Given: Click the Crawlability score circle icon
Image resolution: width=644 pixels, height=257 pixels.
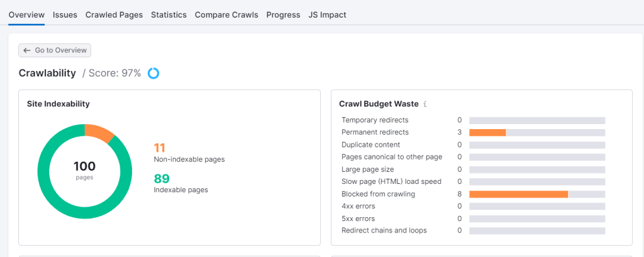Looking at the screenshot, I should (153, 74).
